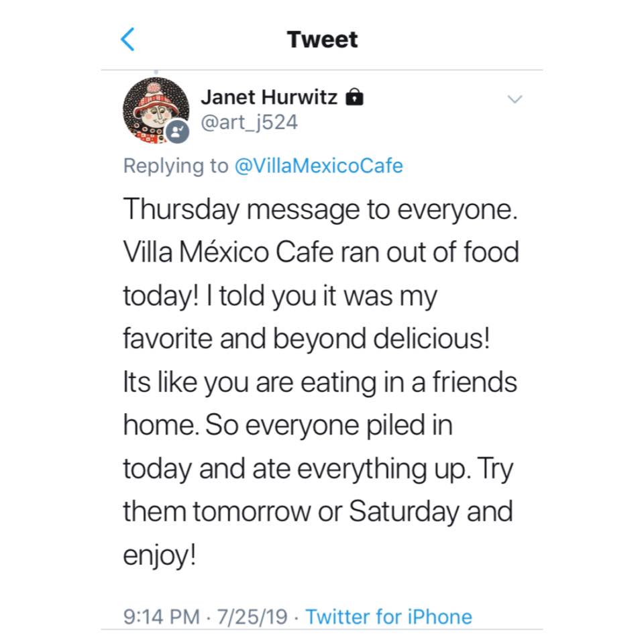Screen dimensions: 644x644
Task: Click the Twitter for iPhone source link
Action: tap(388, 616)
